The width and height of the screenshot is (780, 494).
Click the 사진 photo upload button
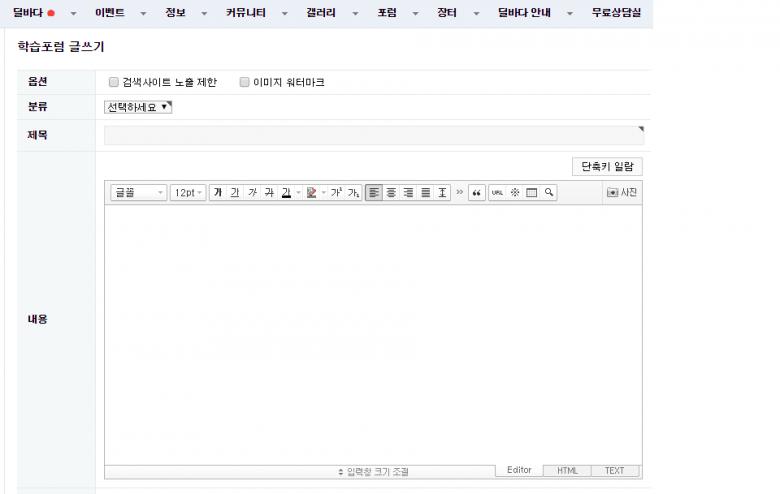pos(622,193)
